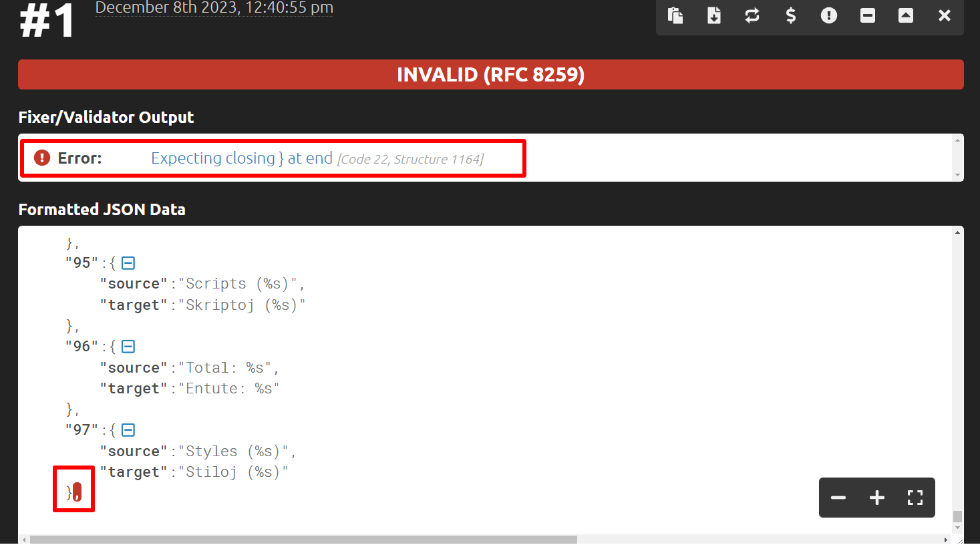This screenshot has height=551, width=980.
Task: Click scroll-down arrow of validator output box
Action: [958, 175]
